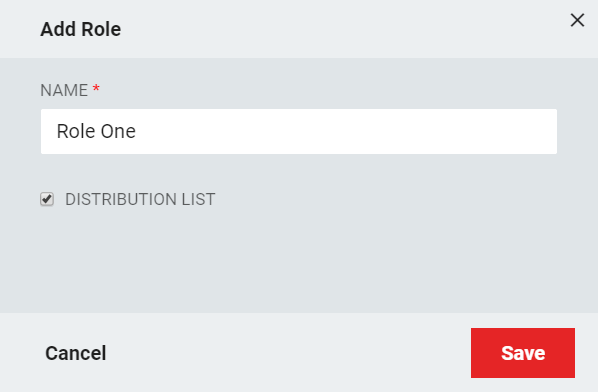Click the Add Role dialog title
This screenshot has height=392, width=598.
tap(80, 29)
